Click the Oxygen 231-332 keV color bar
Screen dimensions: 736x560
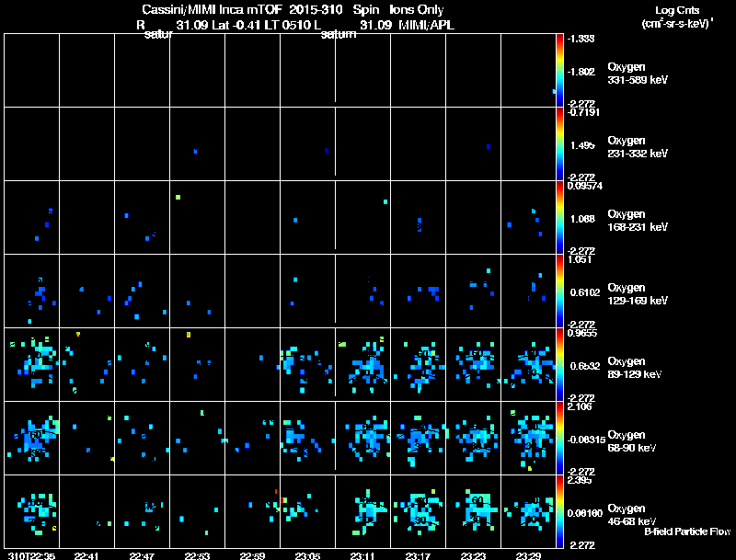(559, 144)
